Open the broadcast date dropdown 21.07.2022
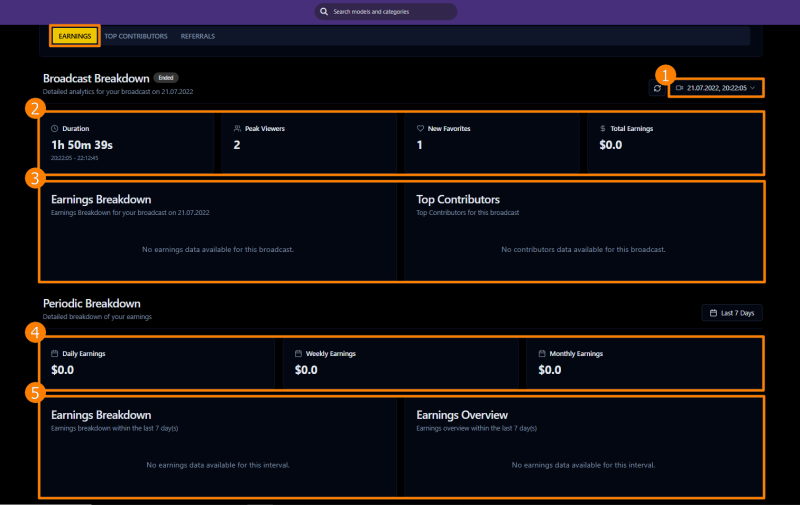This screenshot has width=800, height=505. coord(716,88)
